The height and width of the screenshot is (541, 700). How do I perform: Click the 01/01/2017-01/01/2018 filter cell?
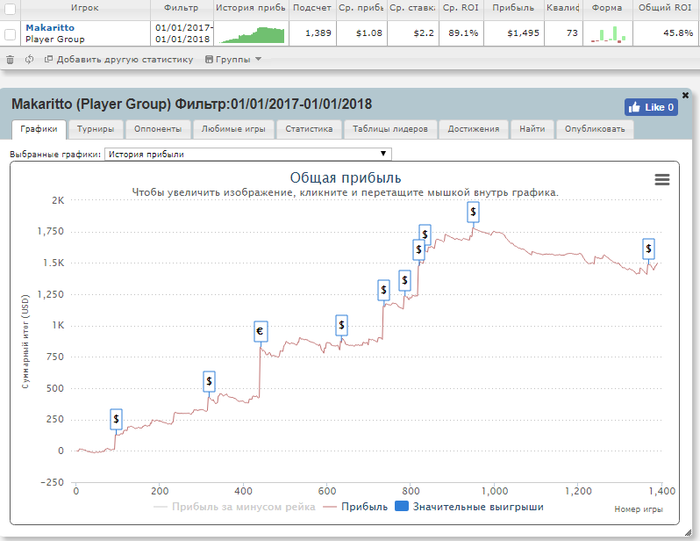click(182, 33)
